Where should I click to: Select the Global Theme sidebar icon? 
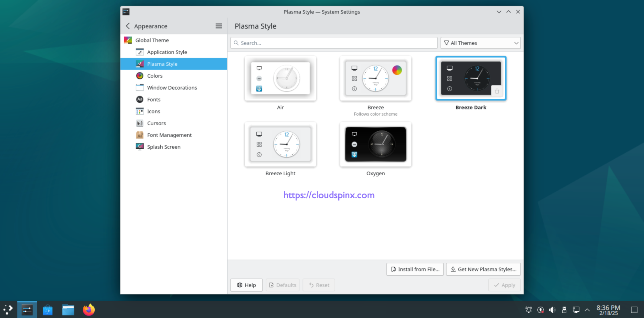click(x=128, y=40)
